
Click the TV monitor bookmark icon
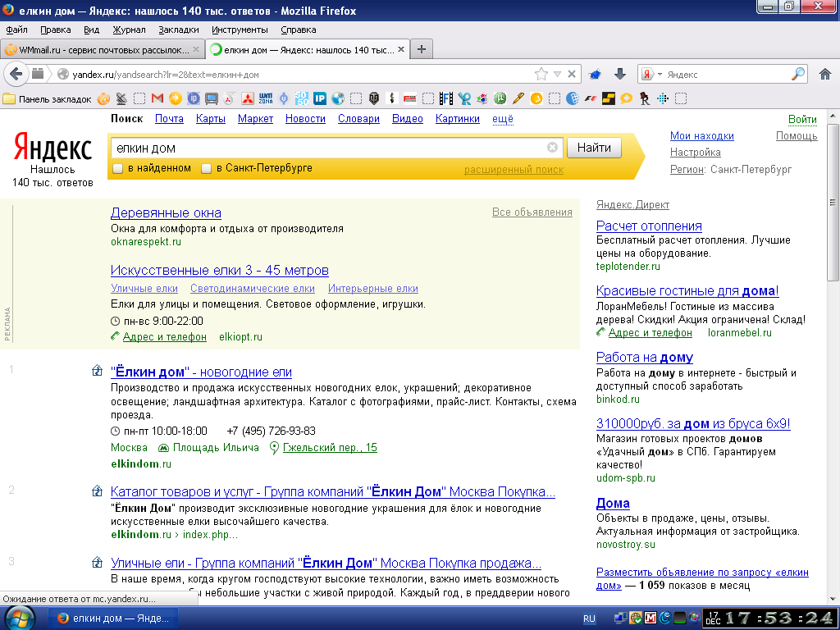[212, 98]
